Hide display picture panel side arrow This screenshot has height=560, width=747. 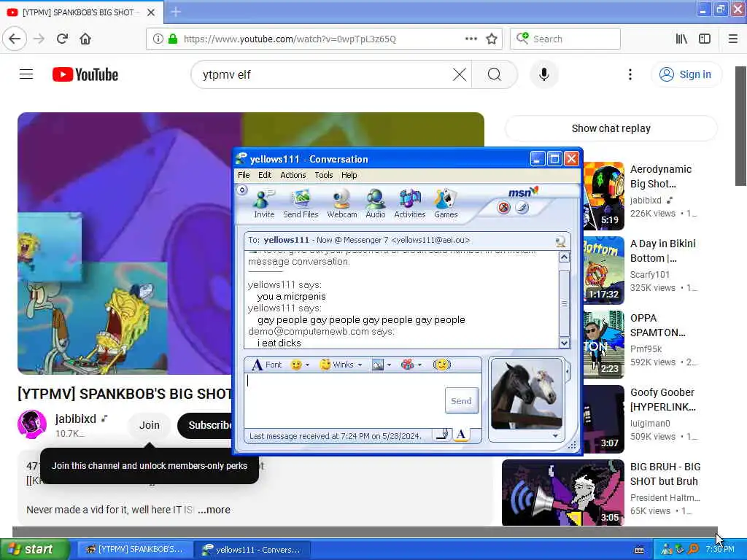(x=568, y=372)
